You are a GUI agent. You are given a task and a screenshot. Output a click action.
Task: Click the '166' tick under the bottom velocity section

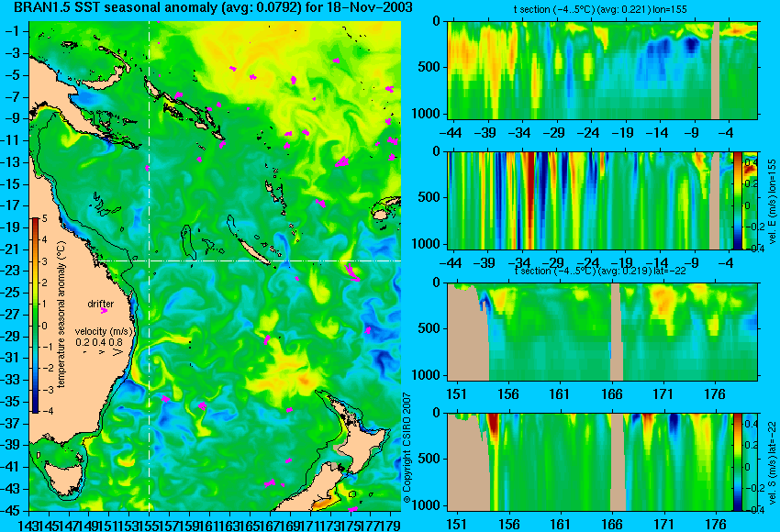(612, 525)
